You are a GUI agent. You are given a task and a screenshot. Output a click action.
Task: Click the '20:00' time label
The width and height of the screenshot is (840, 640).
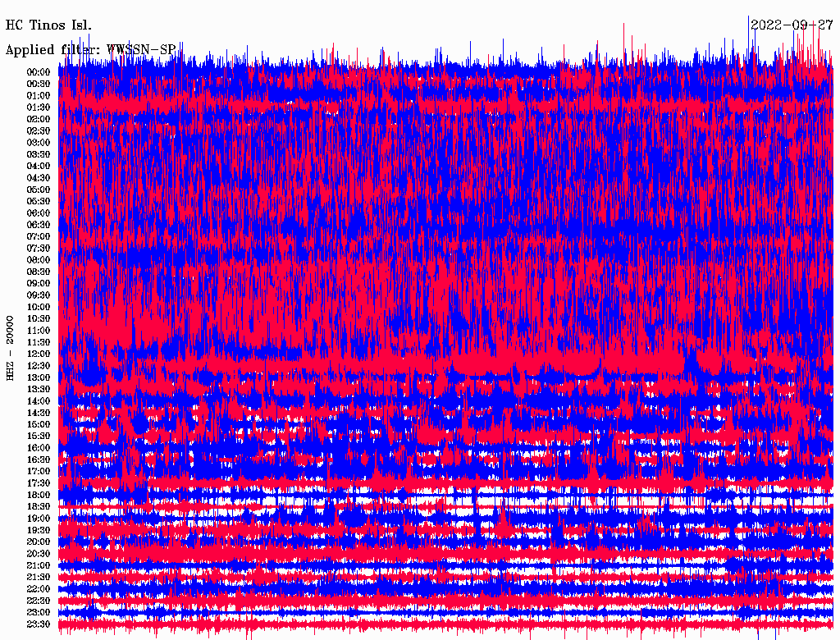click(39, 542)
